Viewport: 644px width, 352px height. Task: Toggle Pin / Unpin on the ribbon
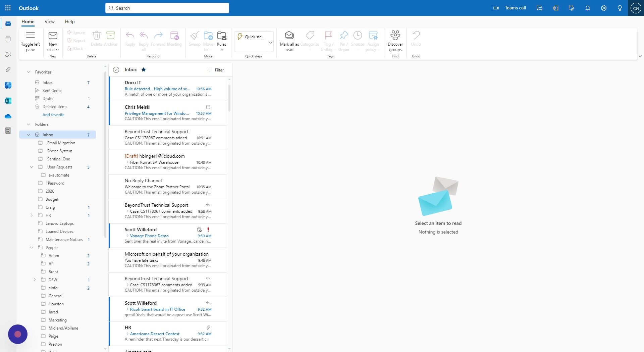[x=343, y=37]
